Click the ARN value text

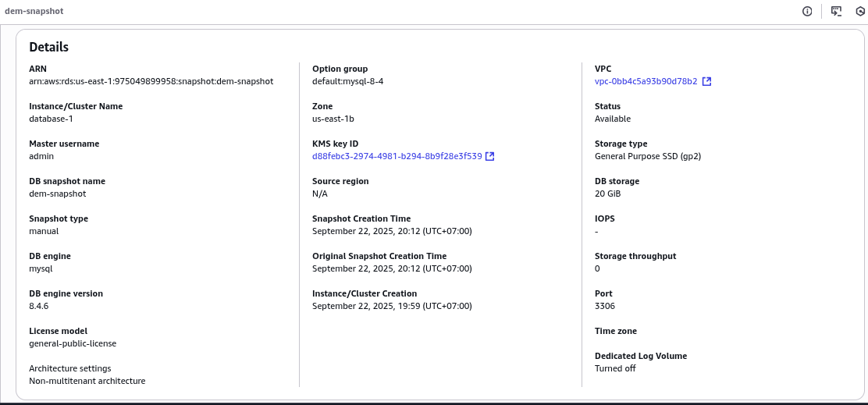click(151, 81)
